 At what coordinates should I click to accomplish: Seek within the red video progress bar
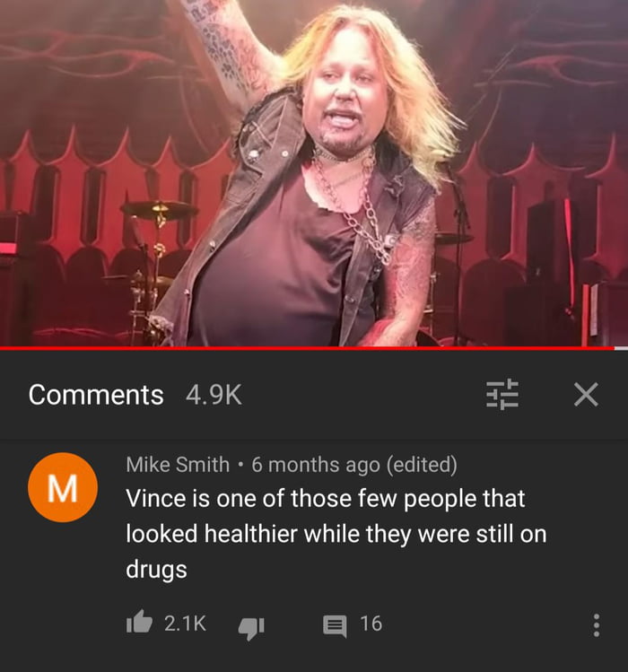pos(307,348)
